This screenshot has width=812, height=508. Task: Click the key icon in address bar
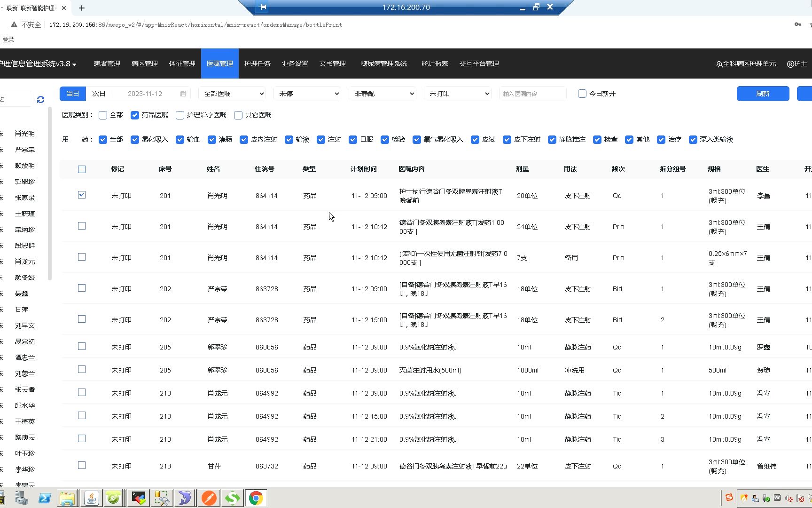coord(797,24)
